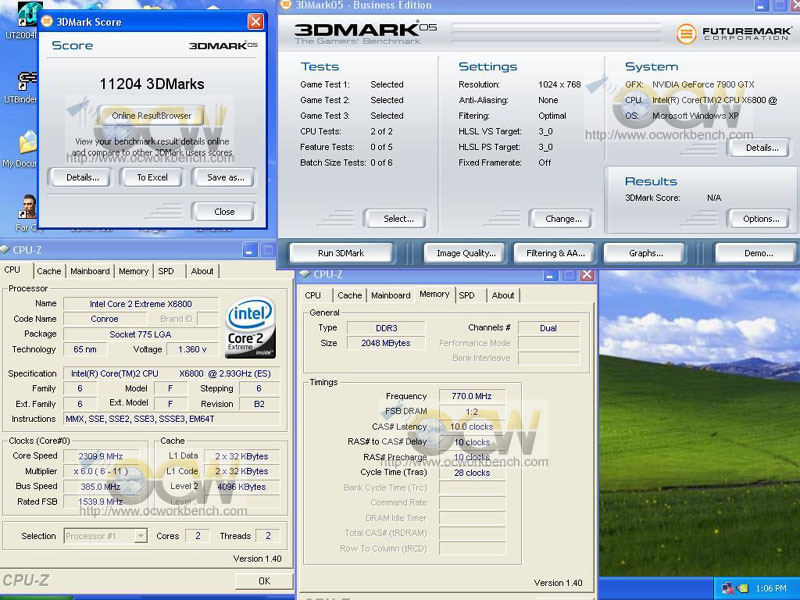Click the 3DMark05 Gamers' Benchmark logo

pyautogui.click(x=366, y=33)
